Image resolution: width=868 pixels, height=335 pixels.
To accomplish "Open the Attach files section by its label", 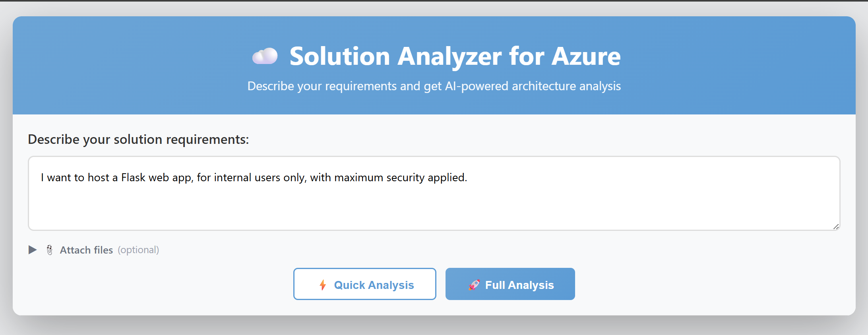I will point(86,250).
